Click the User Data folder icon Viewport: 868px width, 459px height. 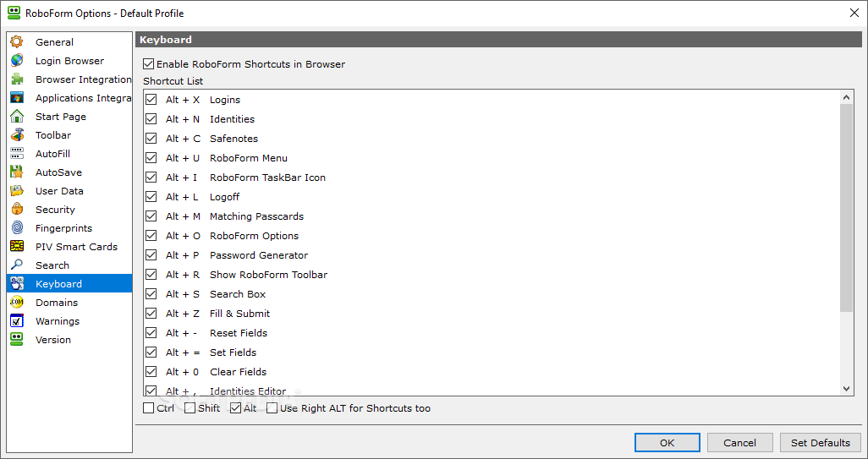coord(17,191)
